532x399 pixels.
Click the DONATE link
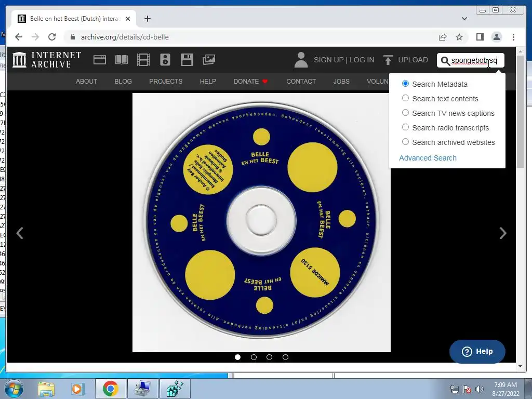tap(246, 82)
